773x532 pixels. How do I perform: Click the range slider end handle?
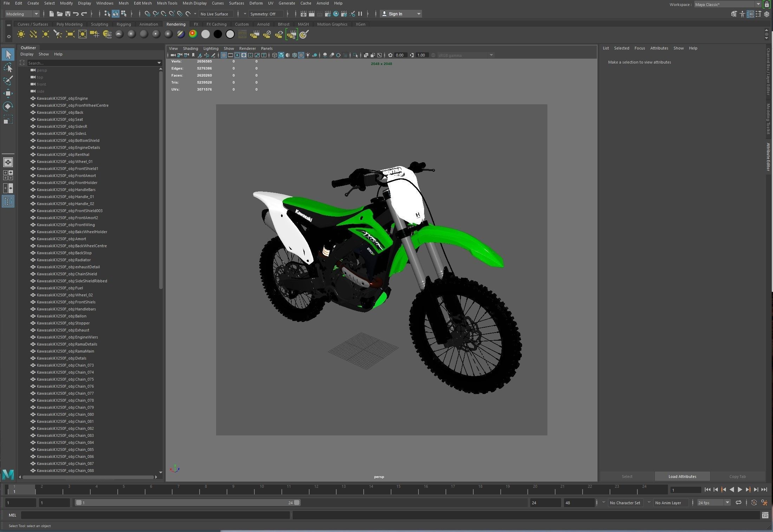coord(297,503)
